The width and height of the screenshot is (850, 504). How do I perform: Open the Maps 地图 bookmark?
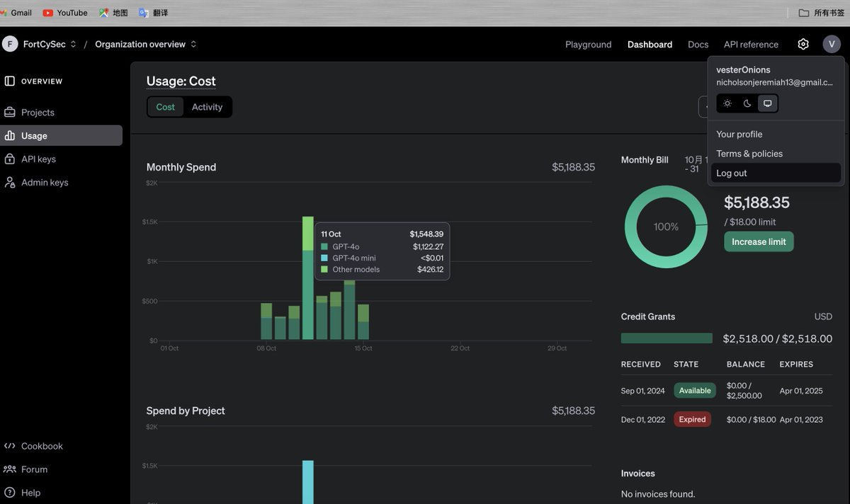pyautogui.click(x=113, y=13)
